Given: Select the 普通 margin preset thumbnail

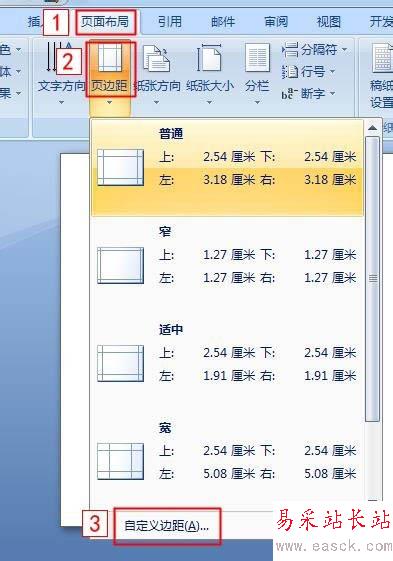Looking at the screenshot, I should (121, 167).
